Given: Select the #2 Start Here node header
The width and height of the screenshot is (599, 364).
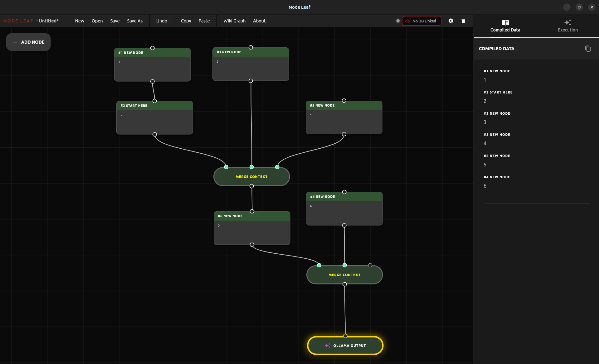Looking at the screenshot, I should [154, 106].
